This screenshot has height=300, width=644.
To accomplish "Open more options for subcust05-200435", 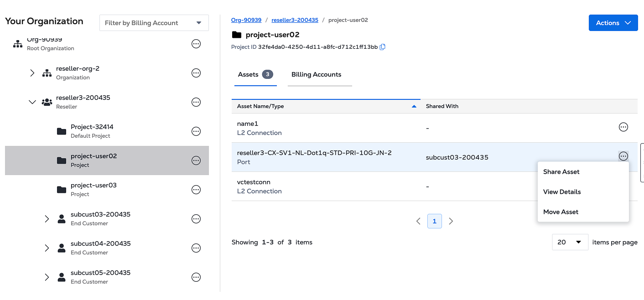I will (x=196, y=277).
